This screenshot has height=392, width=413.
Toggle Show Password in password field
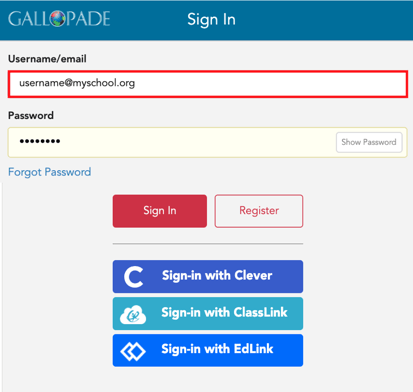pos(369,142)
